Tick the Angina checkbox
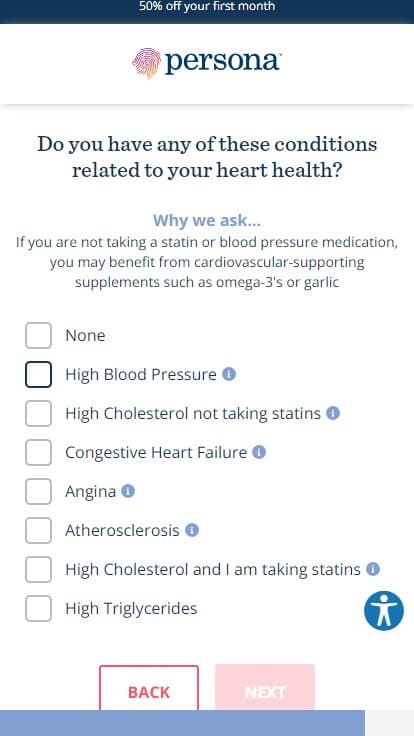Image resolution: width=414 pixels, height=736 pixels. click(x=38, y=491)
